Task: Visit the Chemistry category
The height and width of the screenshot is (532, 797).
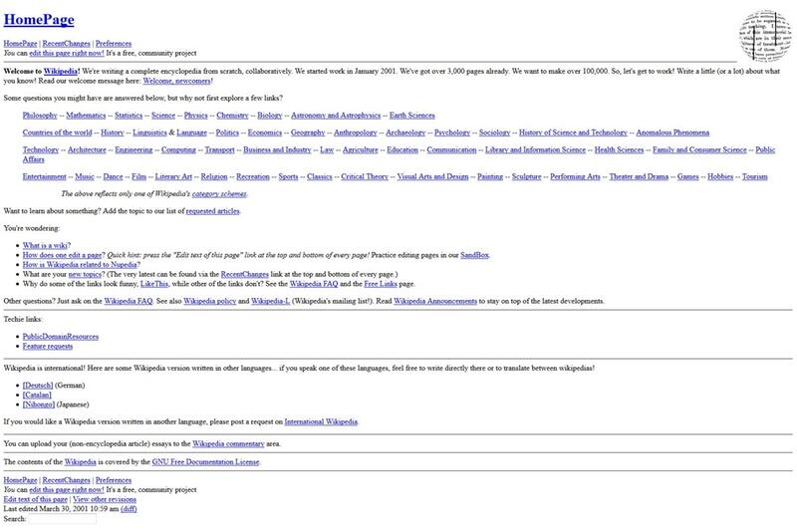Action: click(232, 116)
